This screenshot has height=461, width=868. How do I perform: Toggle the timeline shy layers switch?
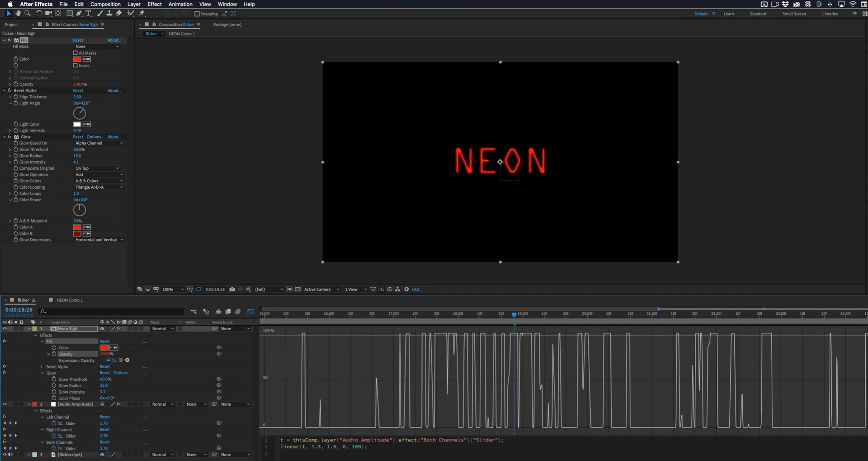[x=218, y=312]
